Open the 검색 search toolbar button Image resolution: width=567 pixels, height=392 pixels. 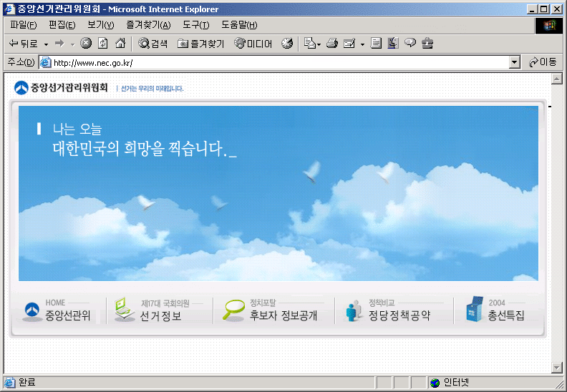coord(153,44)
